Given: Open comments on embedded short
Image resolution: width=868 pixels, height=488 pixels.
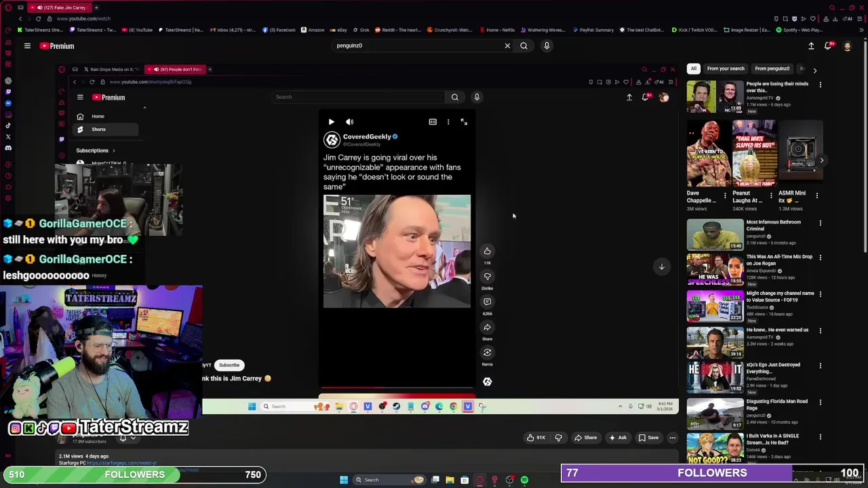Looking at the screenshot, I should tap(487, 302).
